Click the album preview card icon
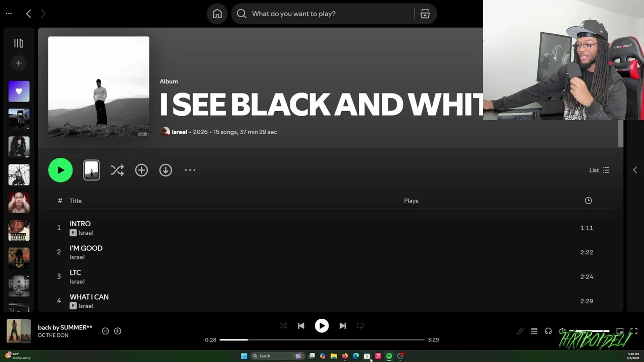This screenshot has height=362, width=644. (x=92, y=170)
